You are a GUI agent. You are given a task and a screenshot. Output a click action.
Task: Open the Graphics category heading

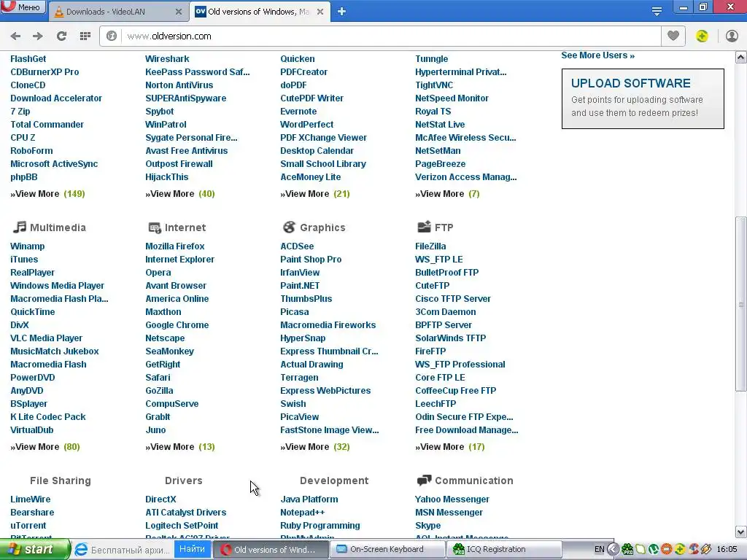coord(322,227)
